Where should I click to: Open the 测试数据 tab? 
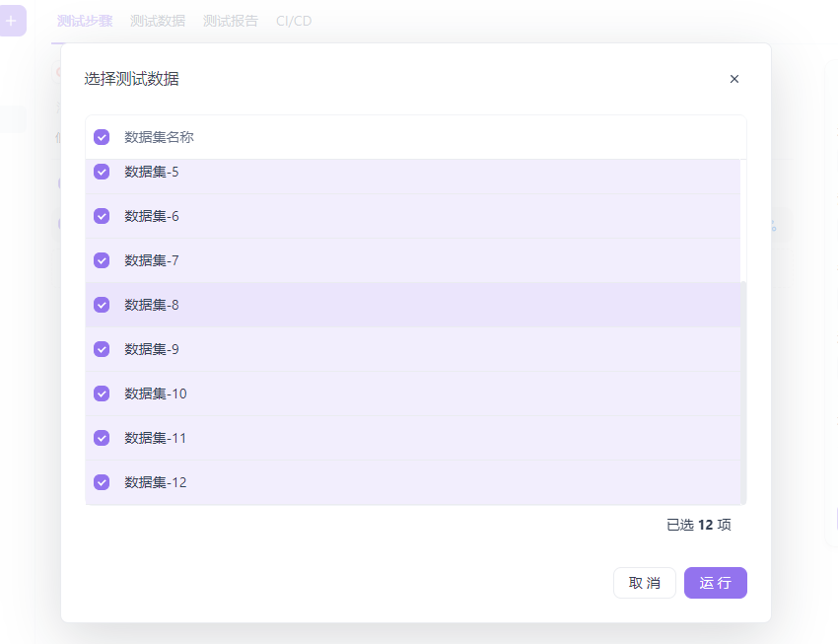tap(158, 21)
